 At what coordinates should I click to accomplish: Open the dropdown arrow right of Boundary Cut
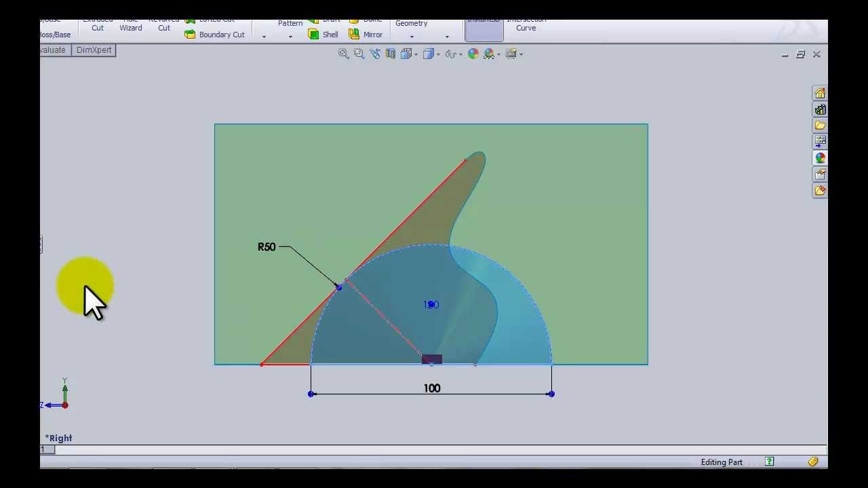tap(264, 37)
